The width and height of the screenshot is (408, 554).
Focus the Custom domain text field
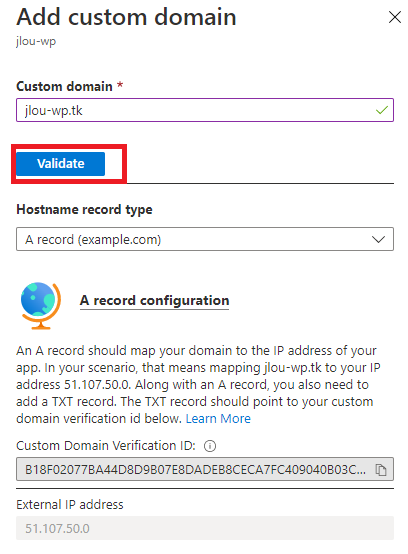coord(205,110)
